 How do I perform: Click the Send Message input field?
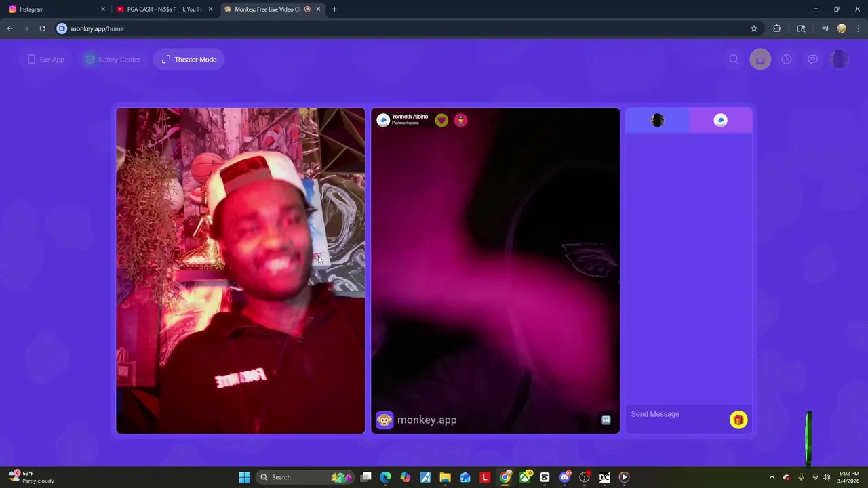click(677, 414)
